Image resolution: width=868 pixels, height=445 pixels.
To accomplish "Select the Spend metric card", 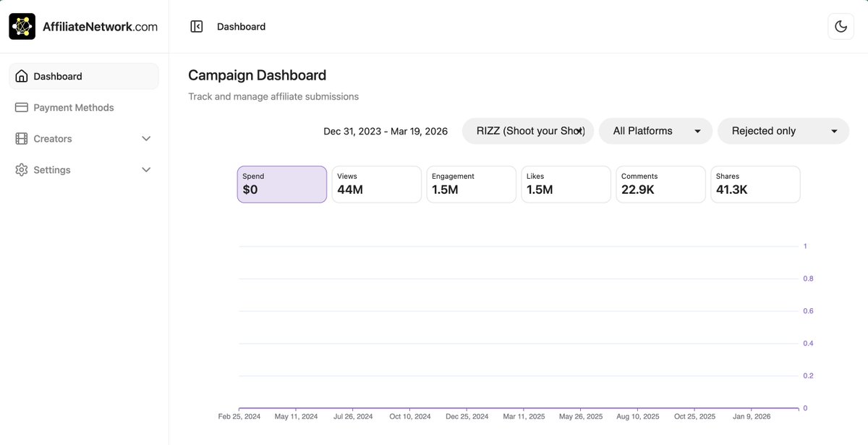I will click(282, 185).
